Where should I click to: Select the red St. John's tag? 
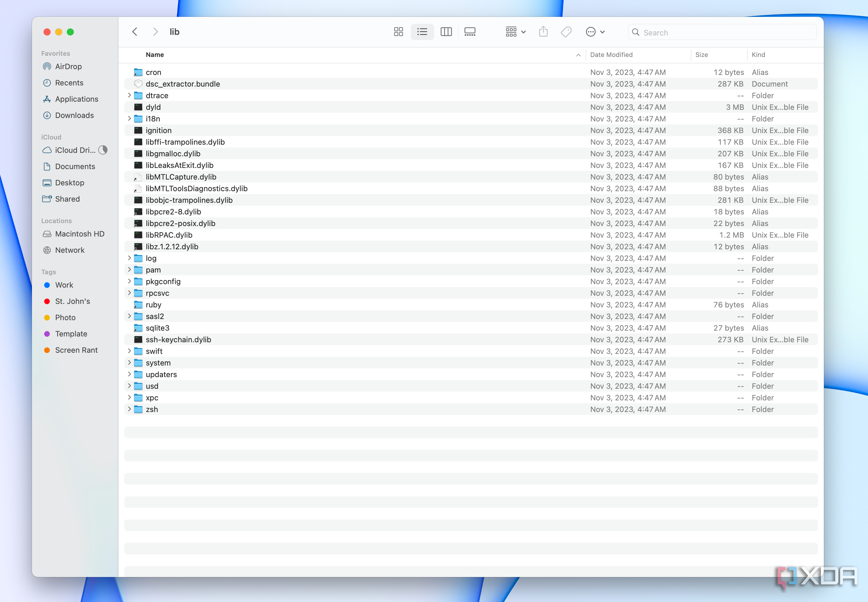(72, 301)
